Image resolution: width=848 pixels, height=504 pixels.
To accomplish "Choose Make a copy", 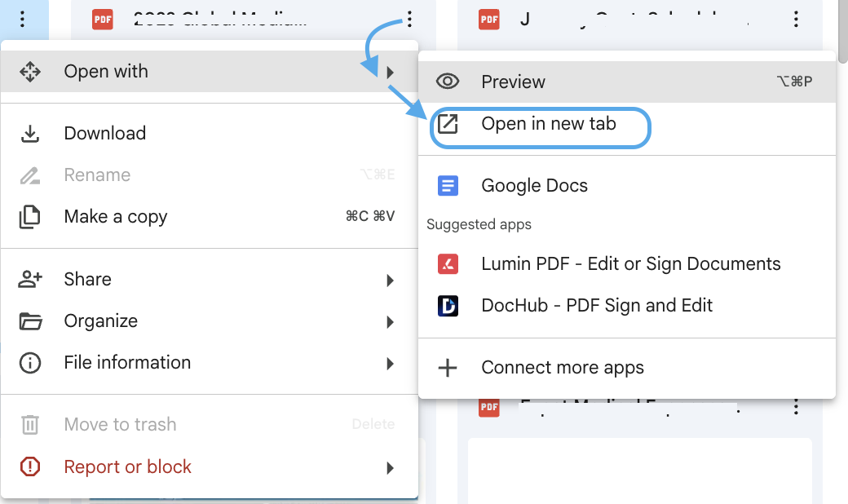I will [x=210, y=216].
